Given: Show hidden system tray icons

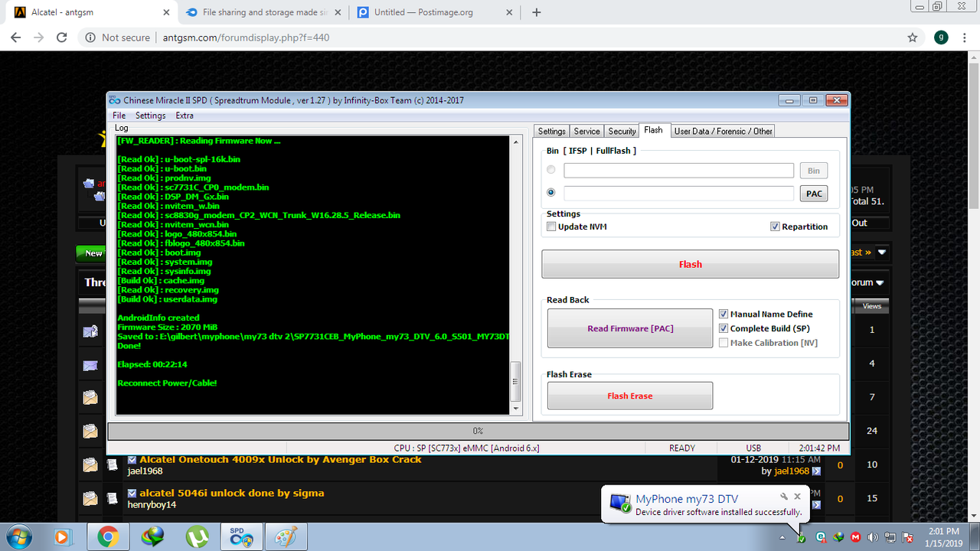Looking at the screenshot, I should (x=782, y=537).
